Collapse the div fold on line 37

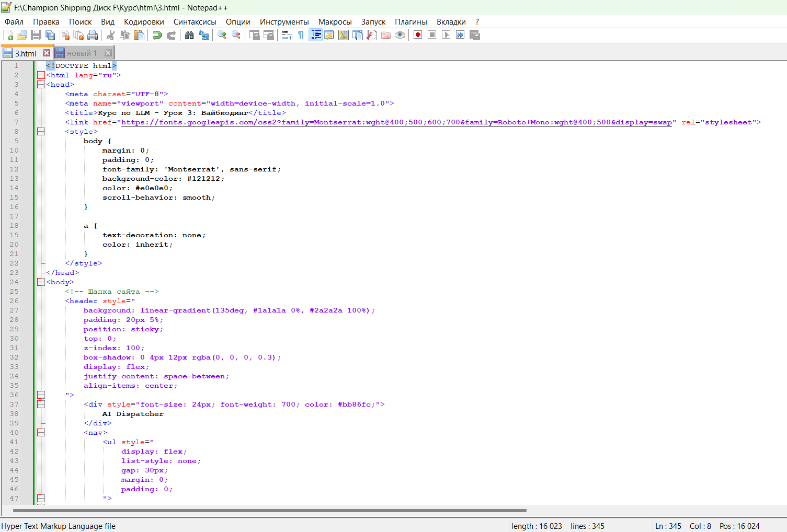coord(41,404)
